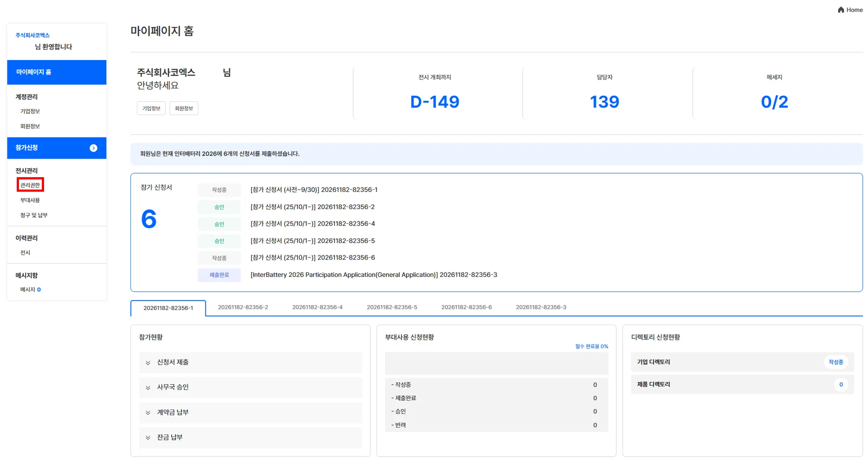Click the D-149 countdown value
868x465 pixels.
tap(434, 102)
